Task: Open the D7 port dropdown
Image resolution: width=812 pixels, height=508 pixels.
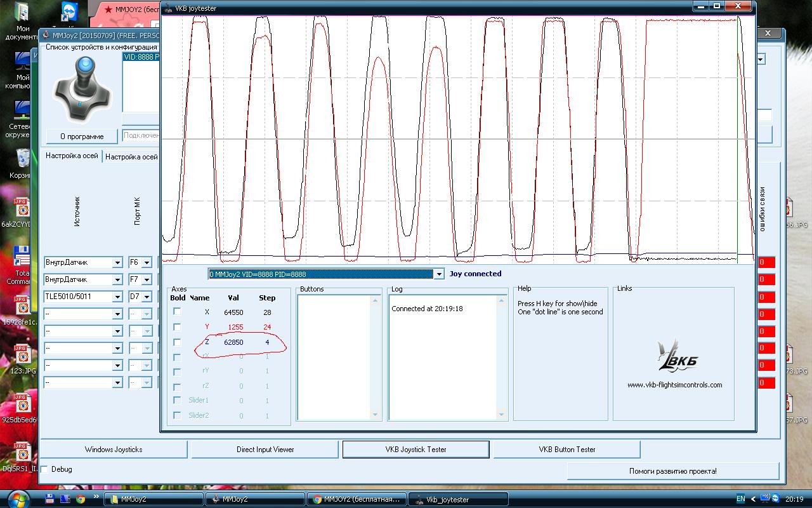Action: point(147,297)
